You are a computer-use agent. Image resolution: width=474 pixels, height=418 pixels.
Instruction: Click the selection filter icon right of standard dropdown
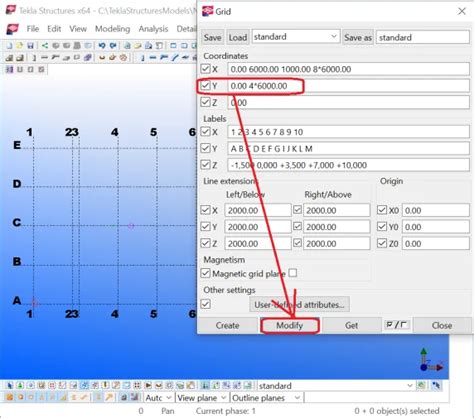pos(422,386)
